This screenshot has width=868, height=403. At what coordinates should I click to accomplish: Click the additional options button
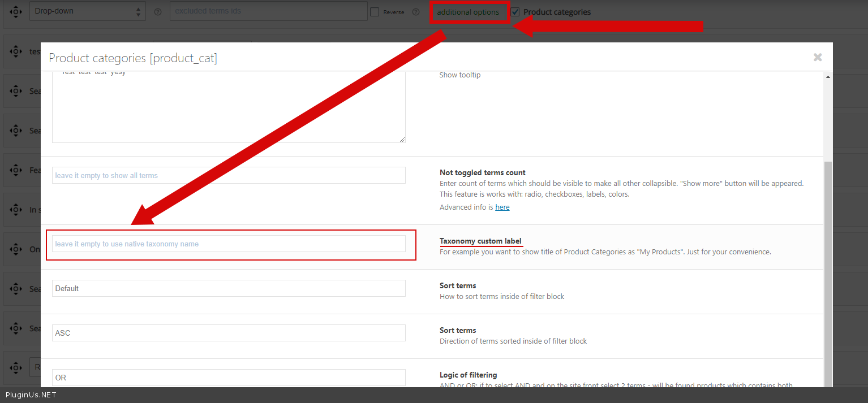(468, 12)
